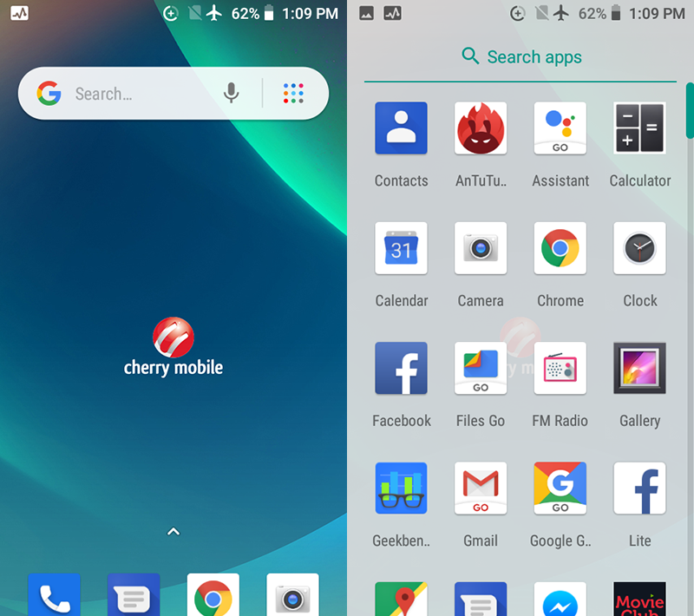Viewport: 694px width, 616px height.
Task: Launch AnTuTu Benchmark app
Action: [481, 128]
